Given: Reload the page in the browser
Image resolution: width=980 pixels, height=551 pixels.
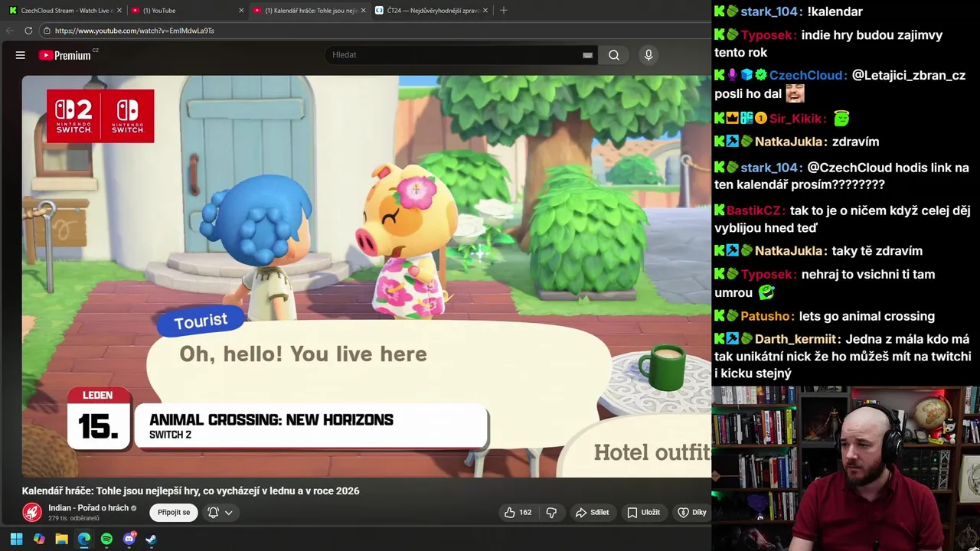Looking at the screenshot, I should coord(28,31).
